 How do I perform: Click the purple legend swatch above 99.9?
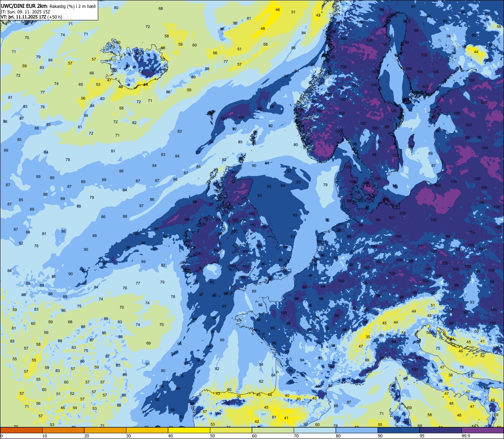[482, 430]
